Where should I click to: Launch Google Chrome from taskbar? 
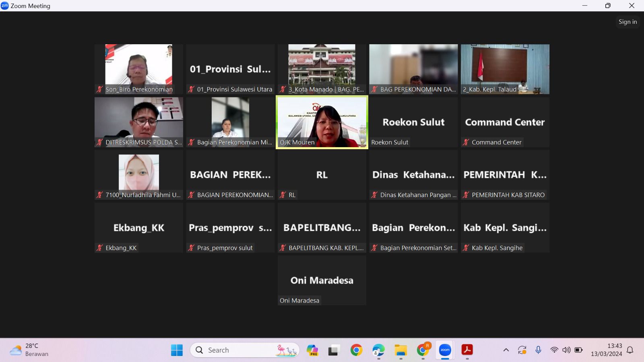coord(356,350)
